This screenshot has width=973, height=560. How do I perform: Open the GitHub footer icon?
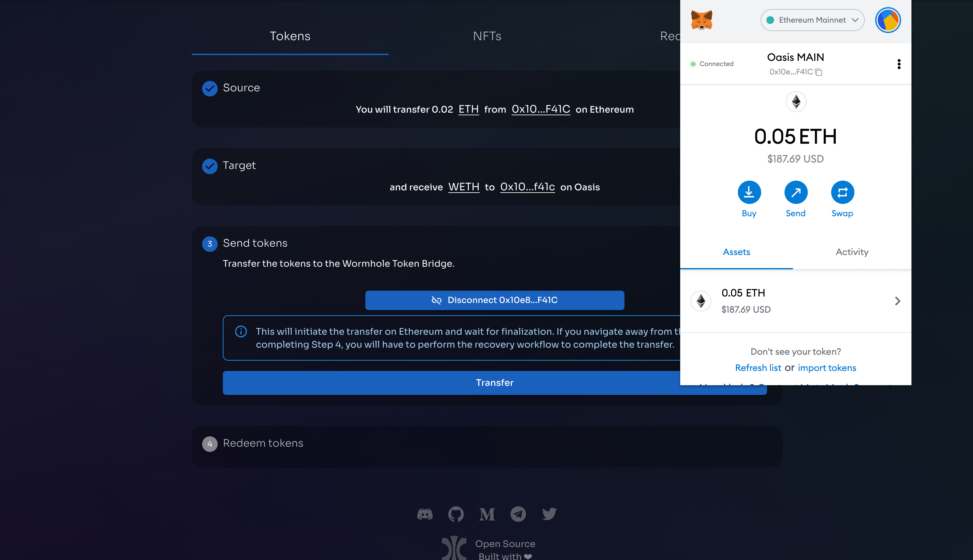tap(456, 514)
